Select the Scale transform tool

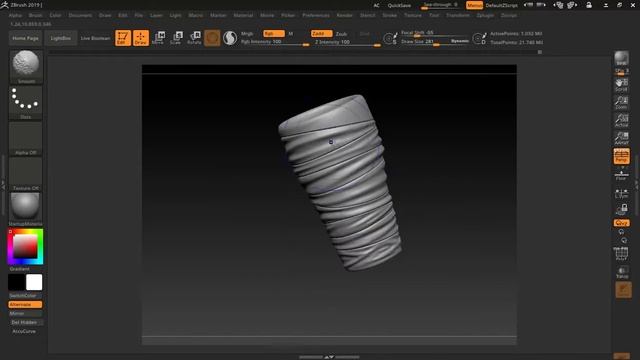point(176,38)
